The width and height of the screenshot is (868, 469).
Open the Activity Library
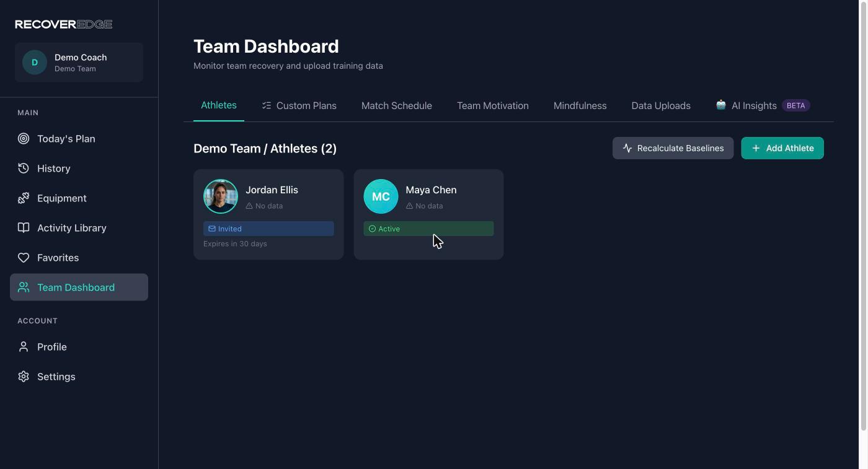[x=79, y=228]
